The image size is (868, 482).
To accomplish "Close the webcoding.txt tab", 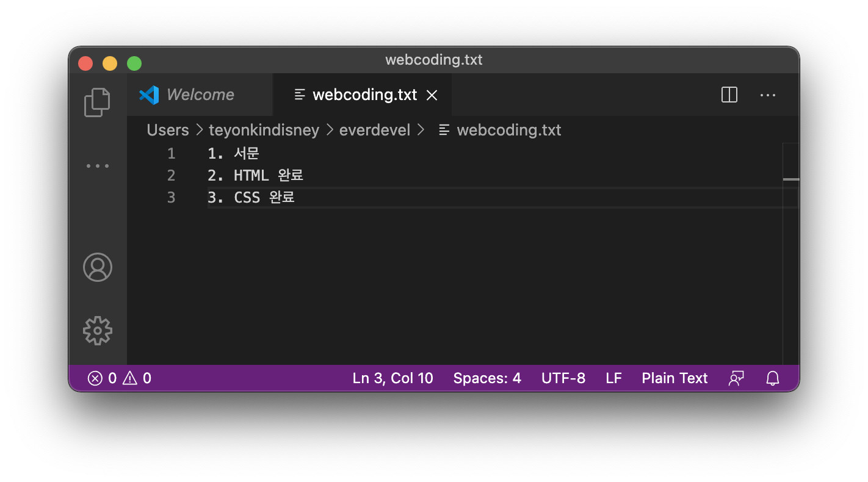I will click(432, 95).
